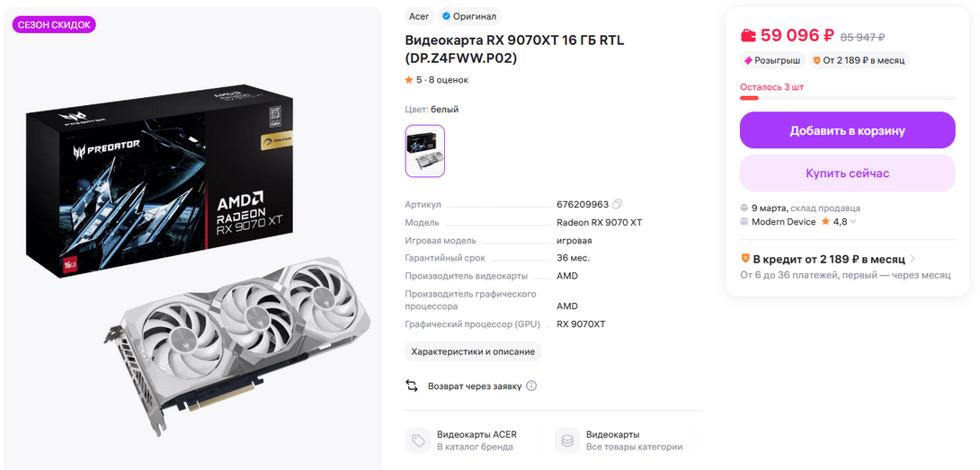980x470 pixels.
Task: Copy the article number 676209963 icon
Action: (618, 204)
